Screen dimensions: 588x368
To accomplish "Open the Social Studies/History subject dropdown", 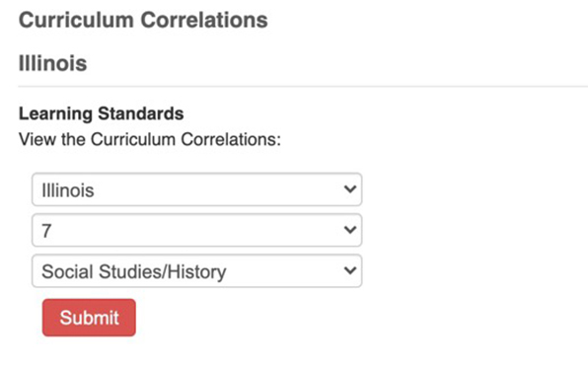I will [197, 271].
